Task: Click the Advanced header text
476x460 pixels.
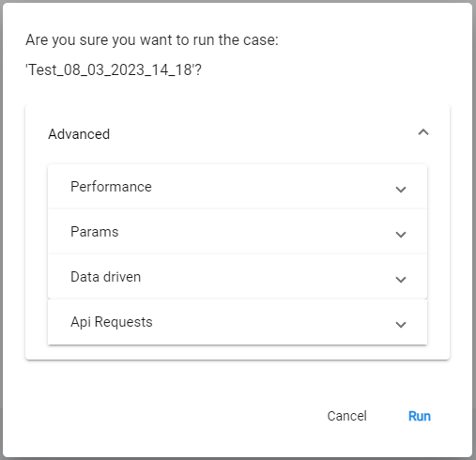Action: (79, 134)
